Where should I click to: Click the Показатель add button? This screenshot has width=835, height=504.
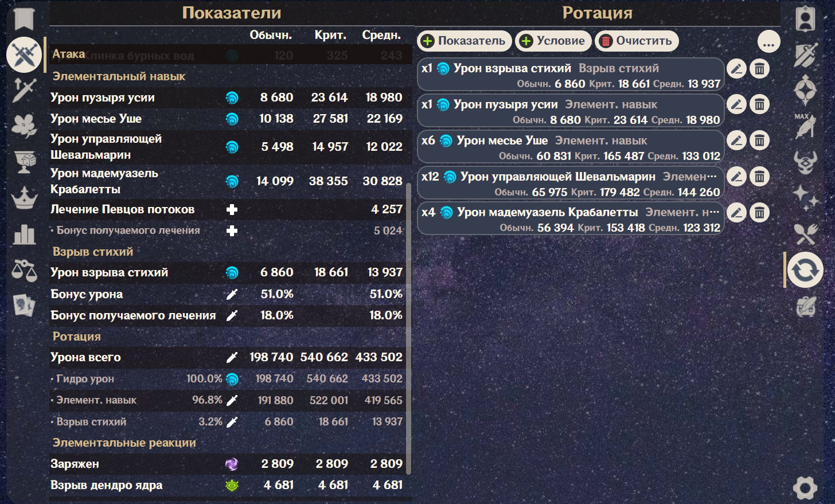(464, 41)
